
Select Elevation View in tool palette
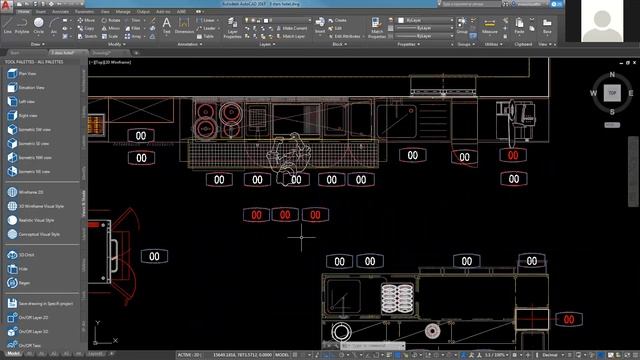point(26,87)
